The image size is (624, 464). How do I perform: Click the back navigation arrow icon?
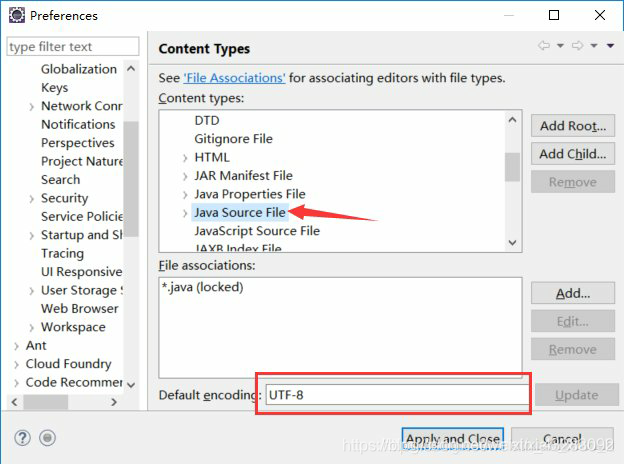tap(544, 45)
